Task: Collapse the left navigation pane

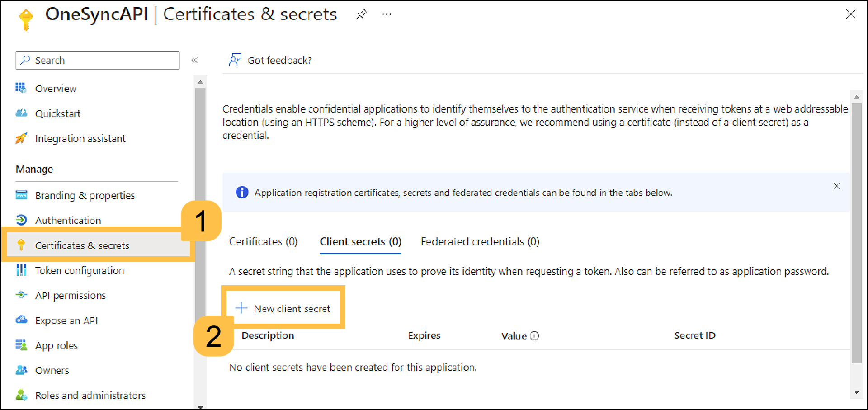Action: click(194, 60)
